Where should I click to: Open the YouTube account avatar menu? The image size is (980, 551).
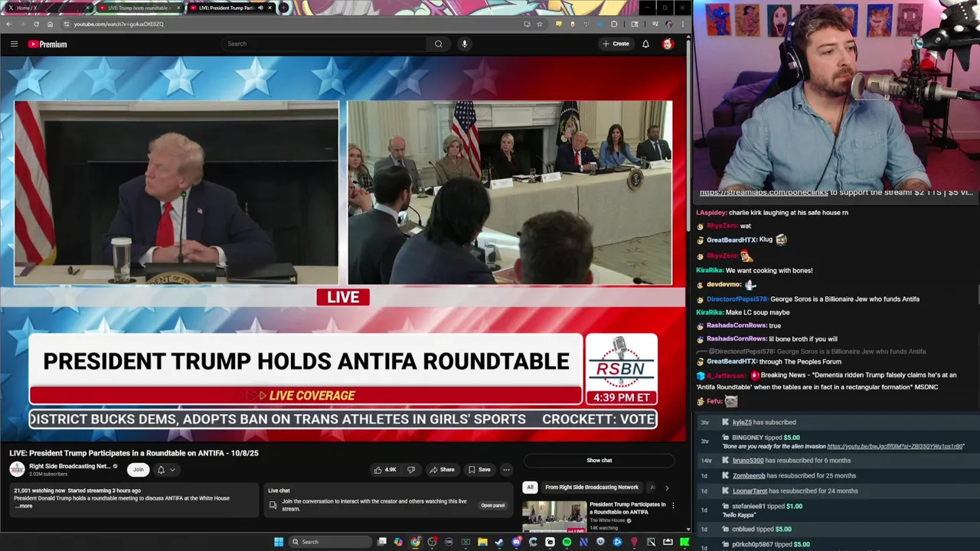(668, 44)
